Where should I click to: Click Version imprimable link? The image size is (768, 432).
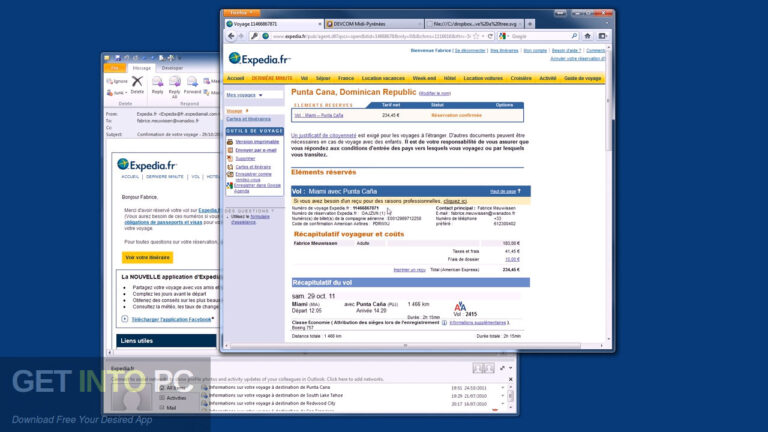[257, 142]
